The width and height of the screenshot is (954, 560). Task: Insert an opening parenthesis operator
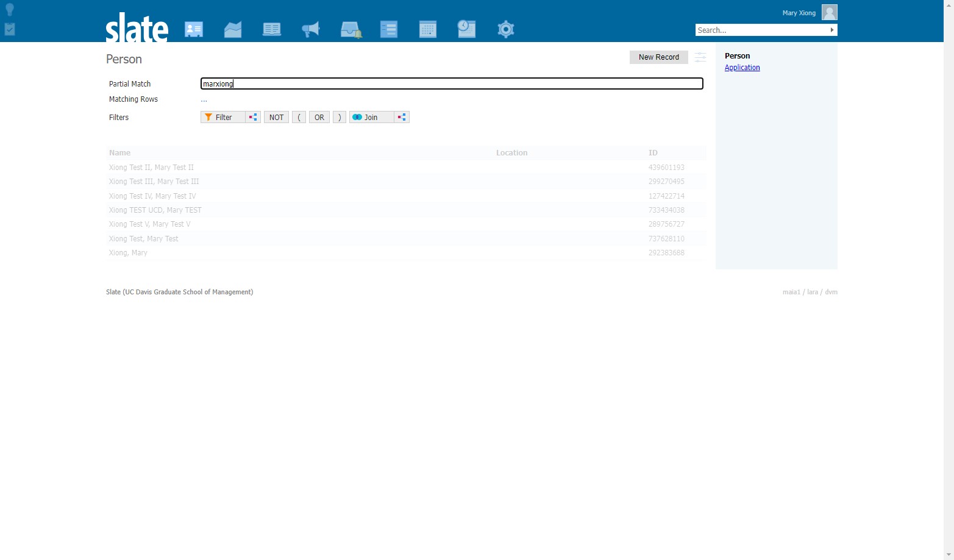coord(299,117)
